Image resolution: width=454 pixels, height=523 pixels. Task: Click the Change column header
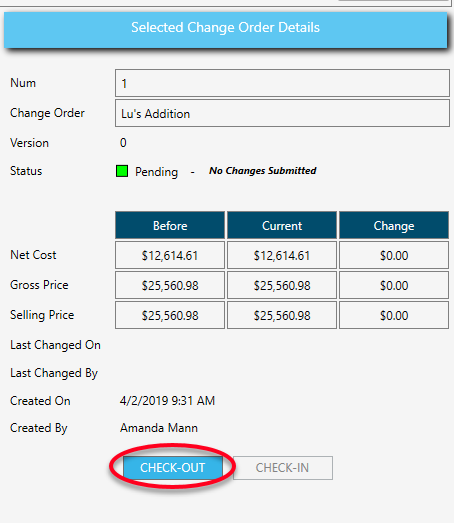pyautogui.click(x=394, y=225)
